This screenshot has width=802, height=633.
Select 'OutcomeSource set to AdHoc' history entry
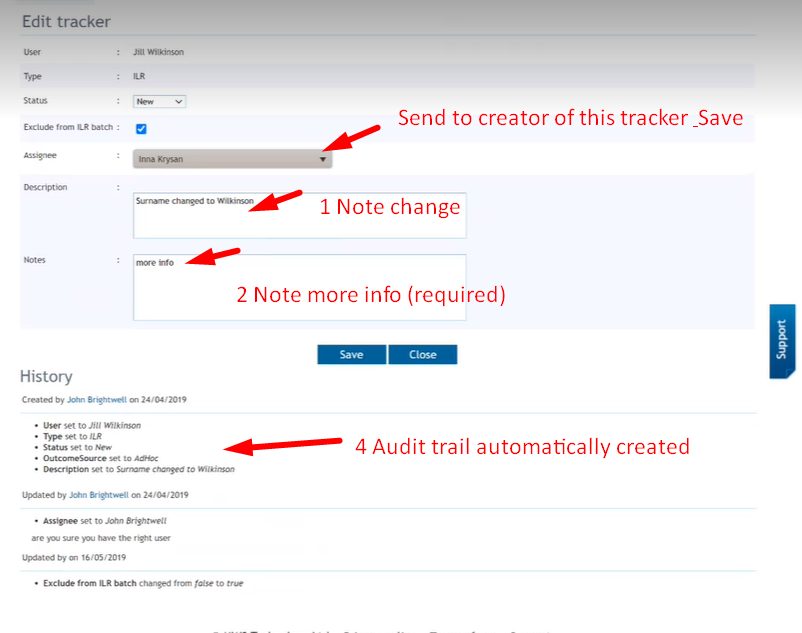(100, 458)
